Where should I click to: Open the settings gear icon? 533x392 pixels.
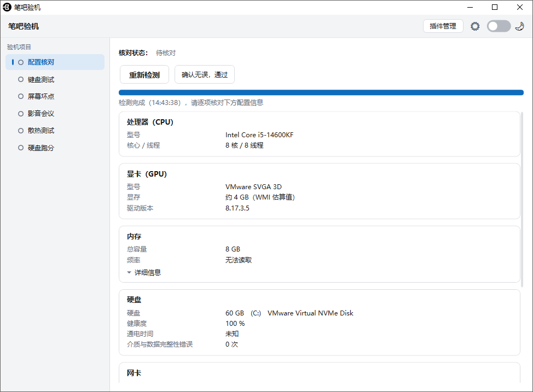[x=475, y=26]
